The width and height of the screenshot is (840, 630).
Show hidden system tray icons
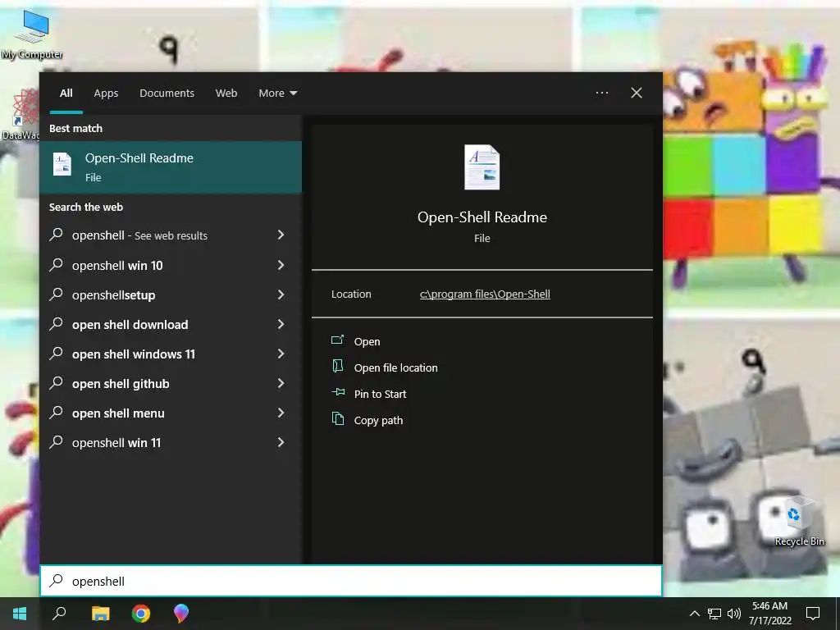694,614
